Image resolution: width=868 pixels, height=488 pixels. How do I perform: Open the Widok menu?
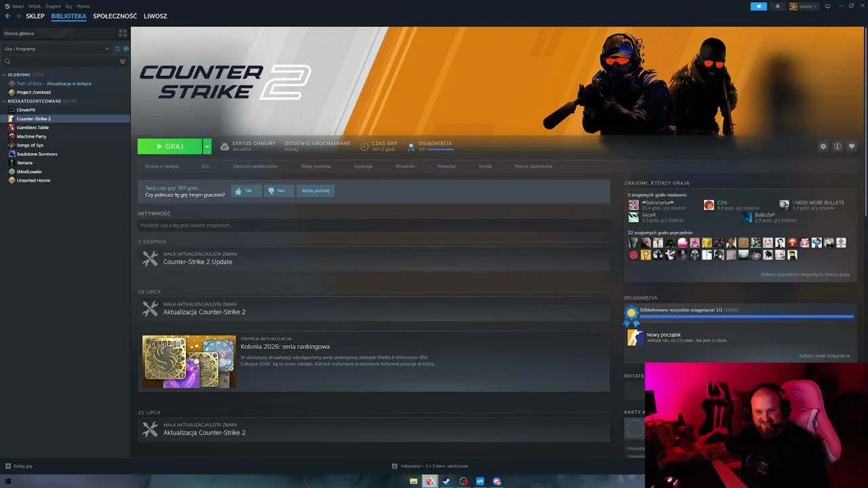click(35, 6)
